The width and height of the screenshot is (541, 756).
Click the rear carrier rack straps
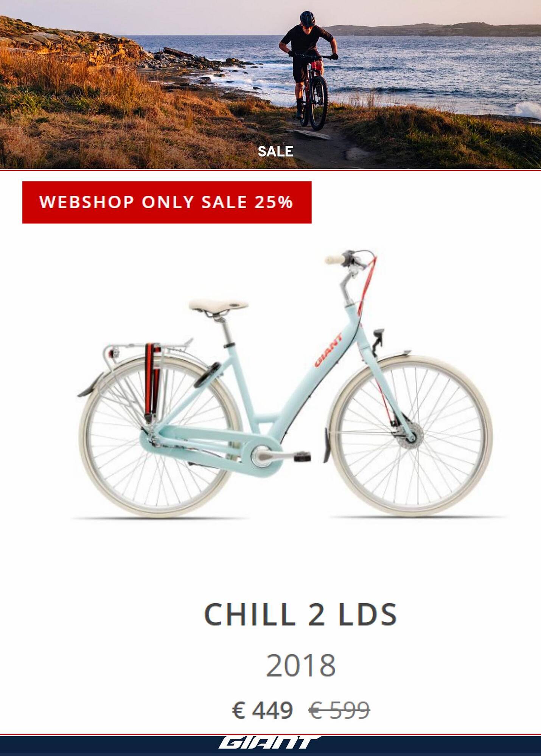coord(153,382)
